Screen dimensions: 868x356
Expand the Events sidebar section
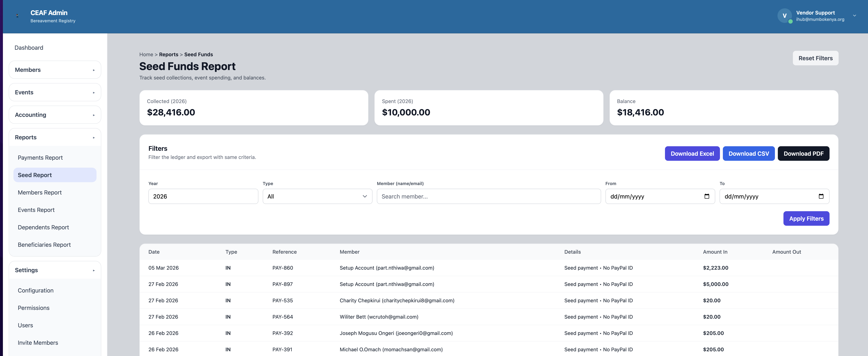[55, 92]
